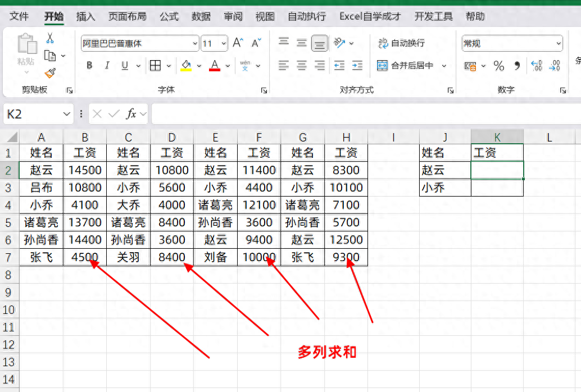The image size is (581, 392).
Task: Open the font name dropdown
Action: [196, 43]
